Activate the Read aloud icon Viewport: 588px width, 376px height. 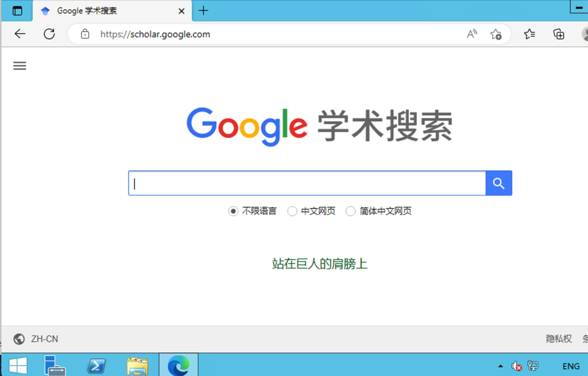pyautogui.click(x=472, y=34)
